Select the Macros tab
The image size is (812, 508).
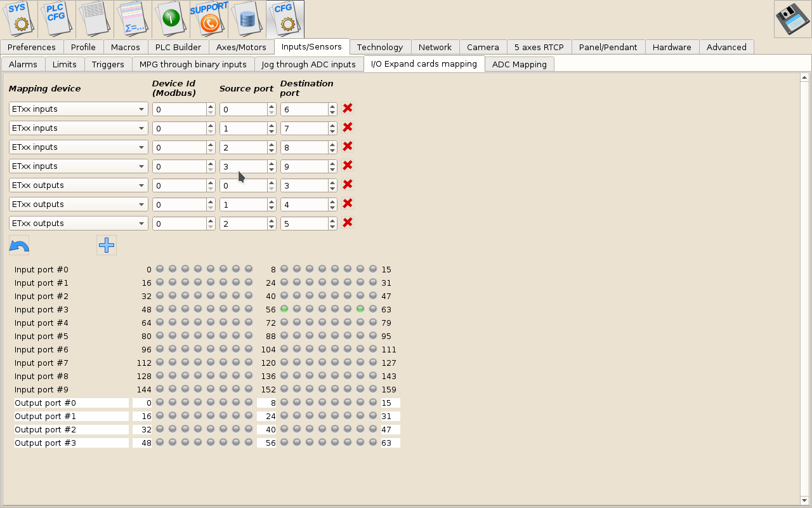tap(126, 47)
